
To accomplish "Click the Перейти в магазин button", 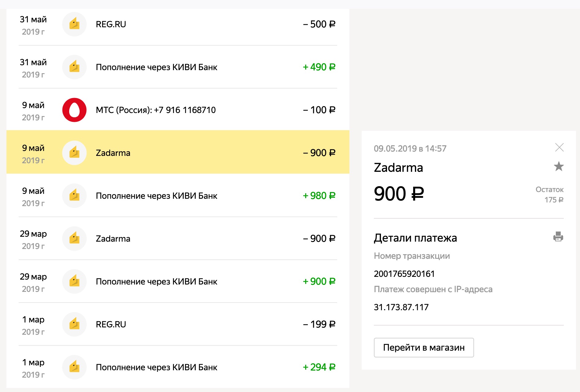I will (x=424, y=348).
